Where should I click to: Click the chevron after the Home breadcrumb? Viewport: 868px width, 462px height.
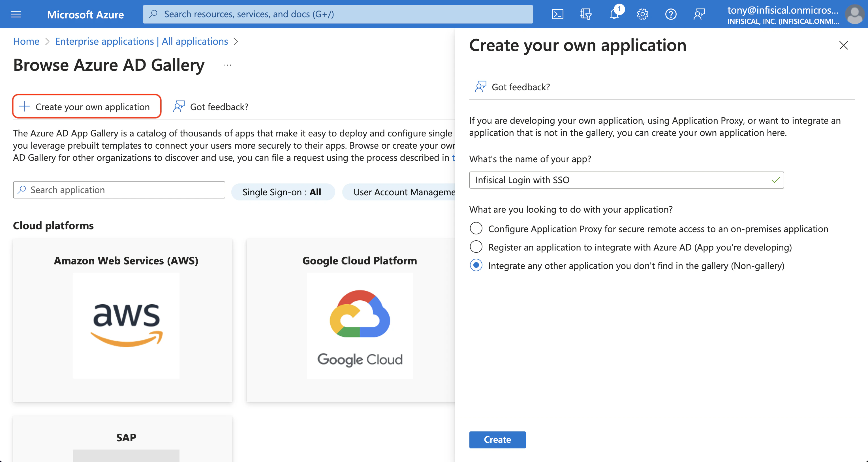(x=48, y=41)
